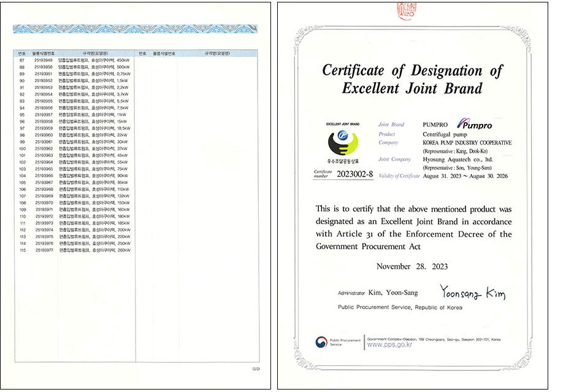Select row 99 ID 25193961
The width and height of the screenshot is (574, 392).
pyautogui.click(x=44, y=142)
